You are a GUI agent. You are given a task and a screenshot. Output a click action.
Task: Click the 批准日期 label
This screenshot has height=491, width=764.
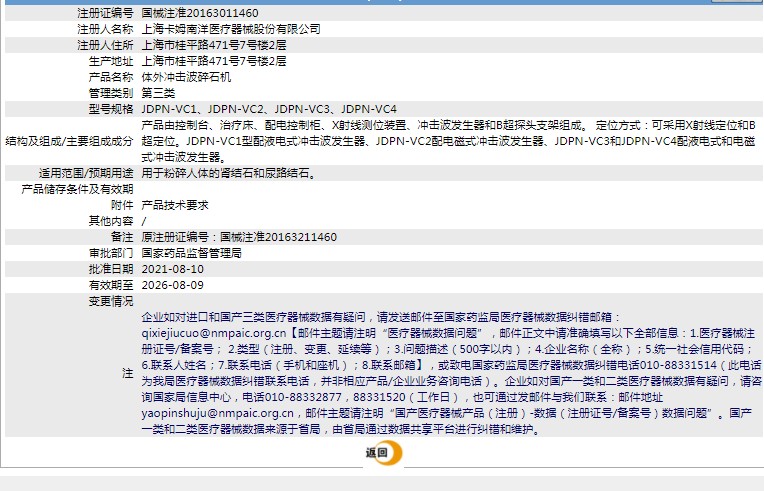coord(111,269)
